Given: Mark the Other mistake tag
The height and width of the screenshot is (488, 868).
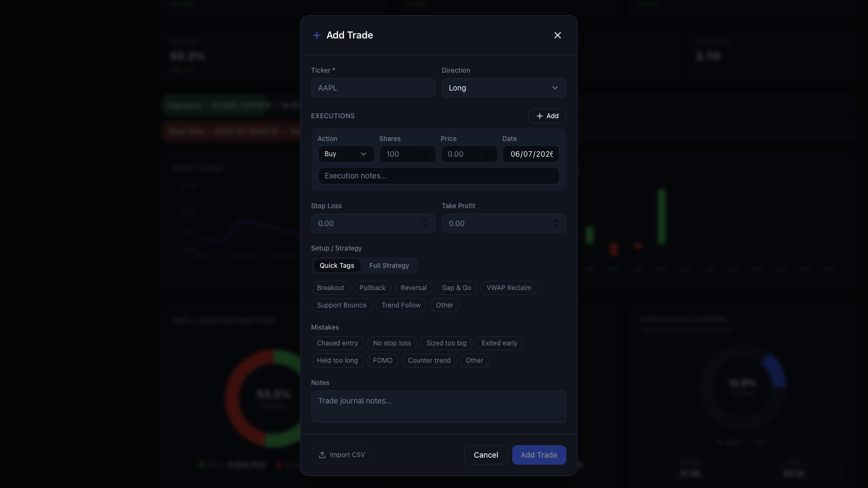Looking at the screenshot, I should tap(475, 361).
